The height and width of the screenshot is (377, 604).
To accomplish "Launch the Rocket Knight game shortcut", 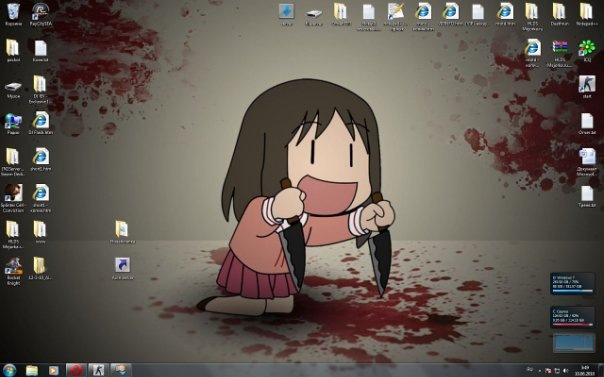I will 13,271.
